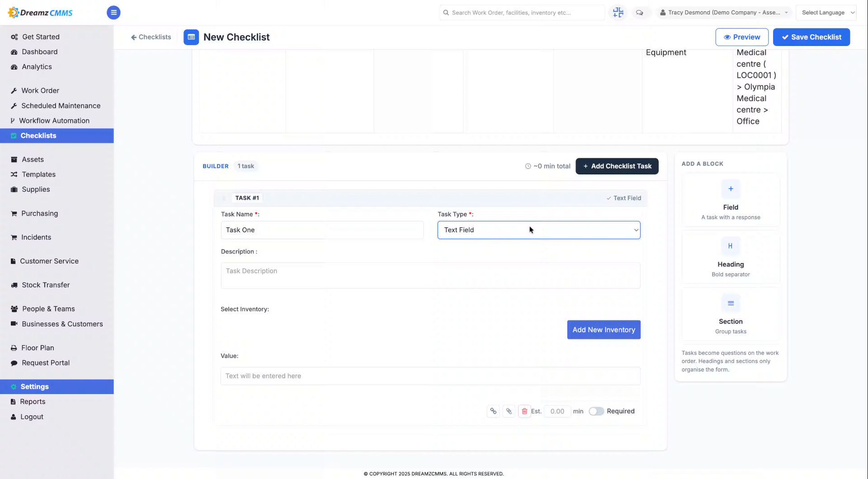Viewport: 868px width, 479px height.
Task: Click the Templates shuffle icon
Action: (x=14, y=174)
